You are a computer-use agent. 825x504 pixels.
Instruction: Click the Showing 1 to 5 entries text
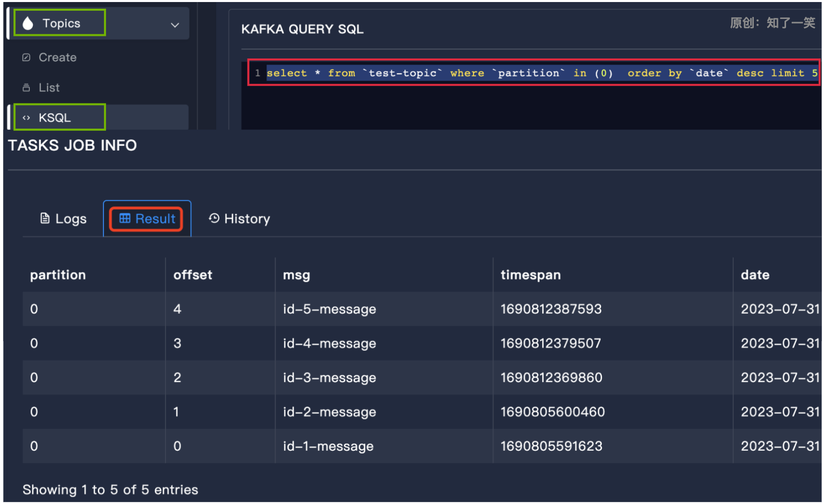point(110,489)
